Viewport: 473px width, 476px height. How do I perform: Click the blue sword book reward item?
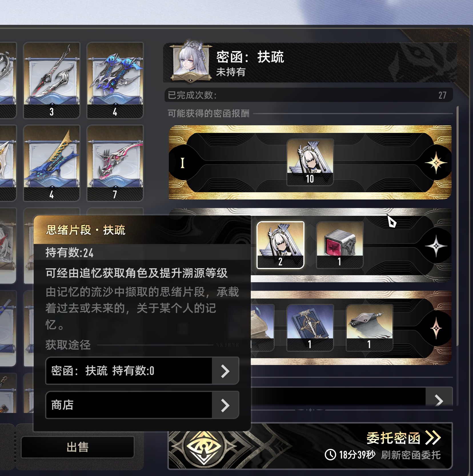[310, 328]
